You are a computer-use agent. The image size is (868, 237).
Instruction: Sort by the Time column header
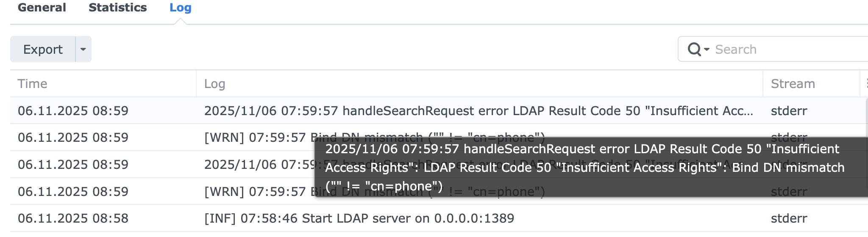(x=32, y=84)
